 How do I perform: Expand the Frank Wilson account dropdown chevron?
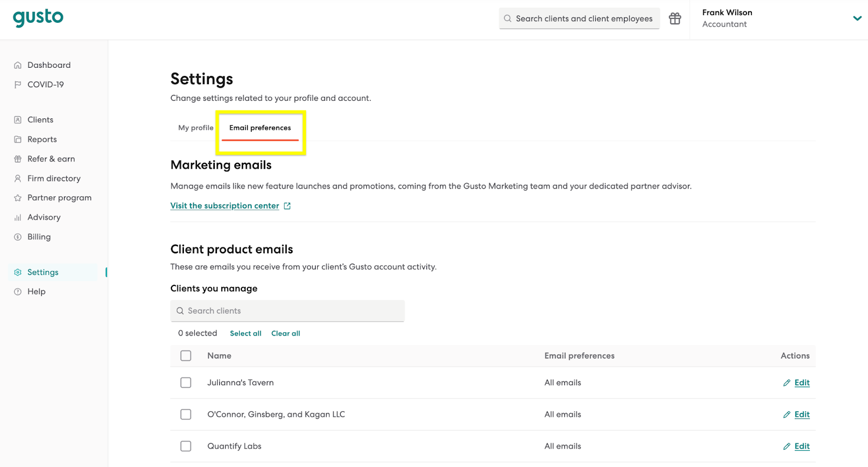point(857,18)
